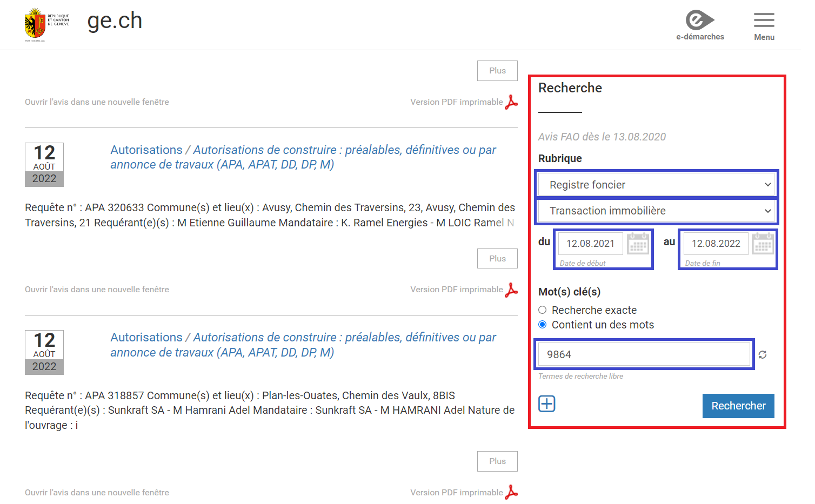
Task: Open the APA 318857 notice in a new window
Action: (x=97, y=493)
